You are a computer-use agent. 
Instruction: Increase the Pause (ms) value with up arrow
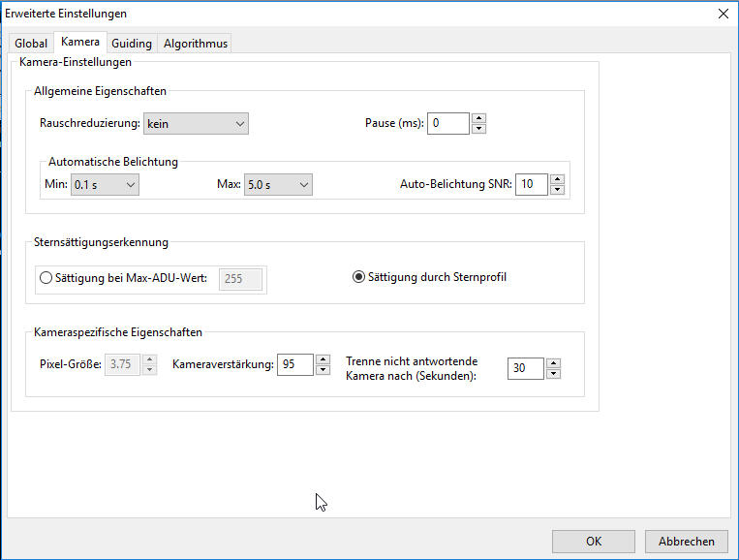pyautogui.click(x=478, y=118)
